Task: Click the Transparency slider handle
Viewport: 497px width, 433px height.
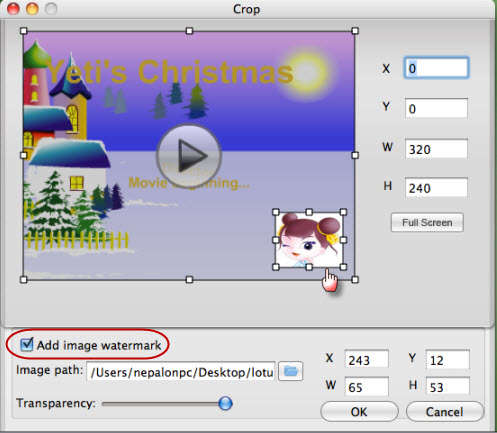Action: [226, 403]
